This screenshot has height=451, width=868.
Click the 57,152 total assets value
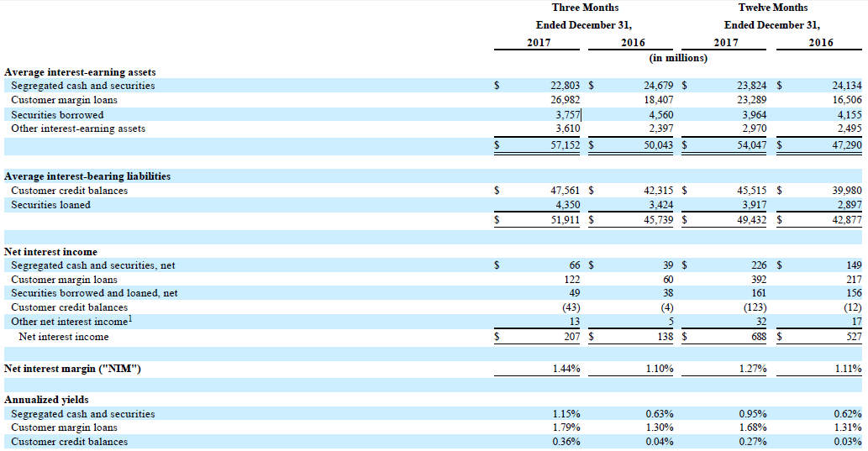coord(565,145)
